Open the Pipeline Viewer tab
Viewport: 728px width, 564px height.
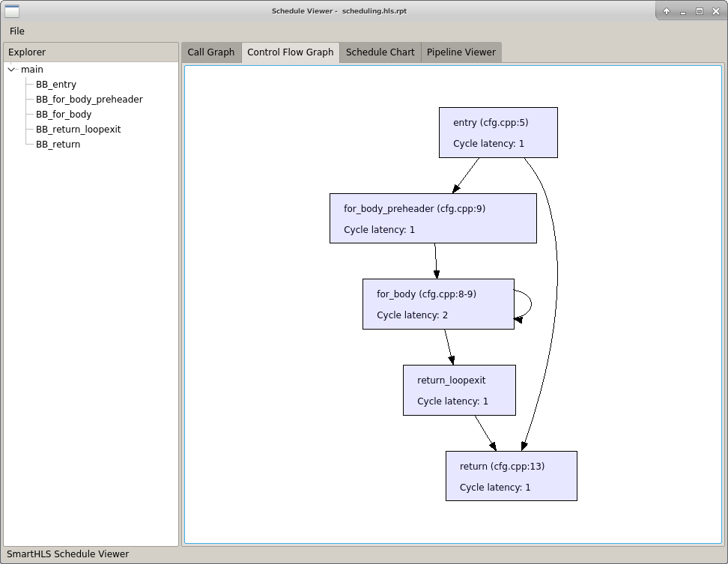[461, 52]
